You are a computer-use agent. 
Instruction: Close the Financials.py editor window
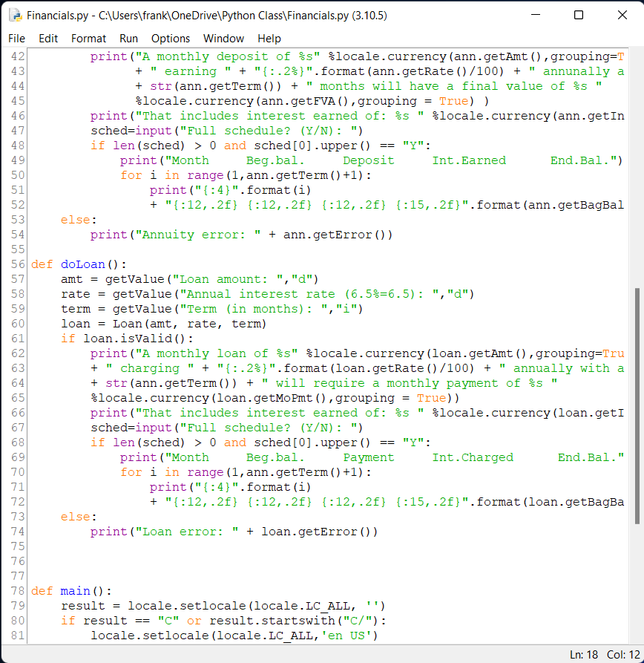coord(622,16)
